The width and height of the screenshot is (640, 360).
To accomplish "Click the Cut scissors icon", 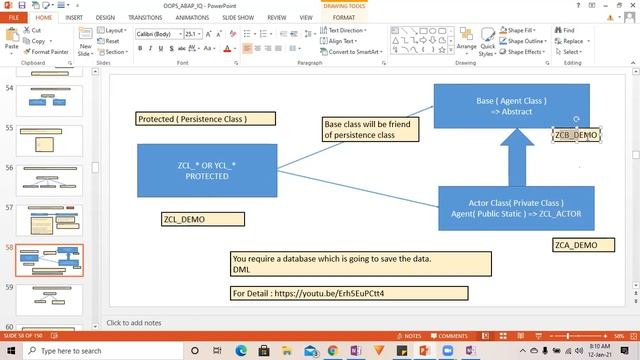I will coord(27,30).
